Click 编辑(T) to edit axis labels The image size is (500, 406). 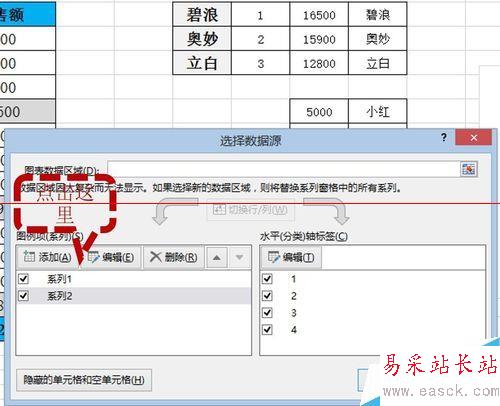click(x=291, y=257)
